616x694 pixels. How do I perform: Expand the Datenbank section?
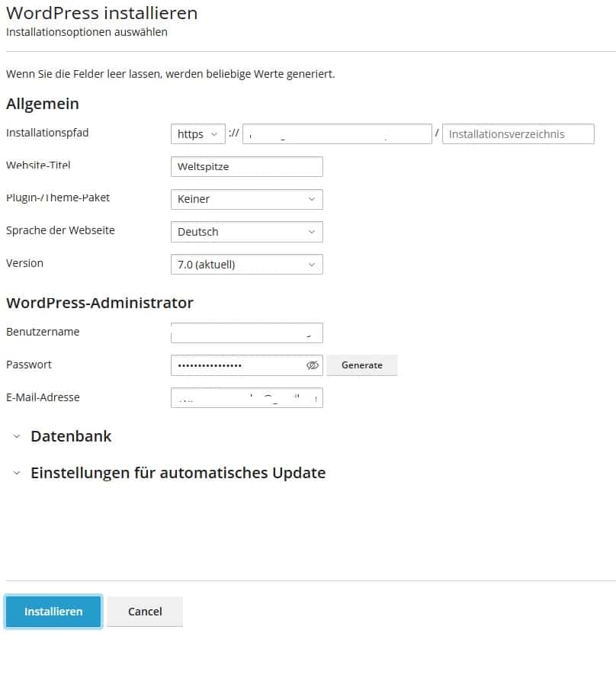tap(17, 436)
